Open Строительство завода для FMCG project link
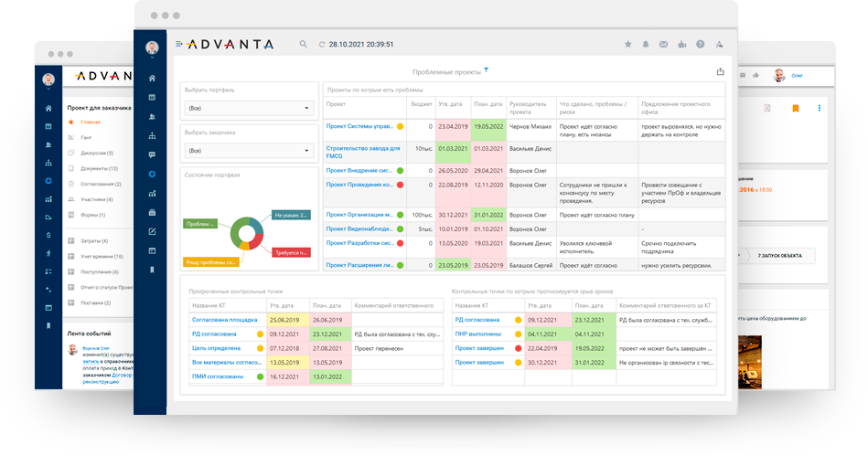 tap(362, 153)
